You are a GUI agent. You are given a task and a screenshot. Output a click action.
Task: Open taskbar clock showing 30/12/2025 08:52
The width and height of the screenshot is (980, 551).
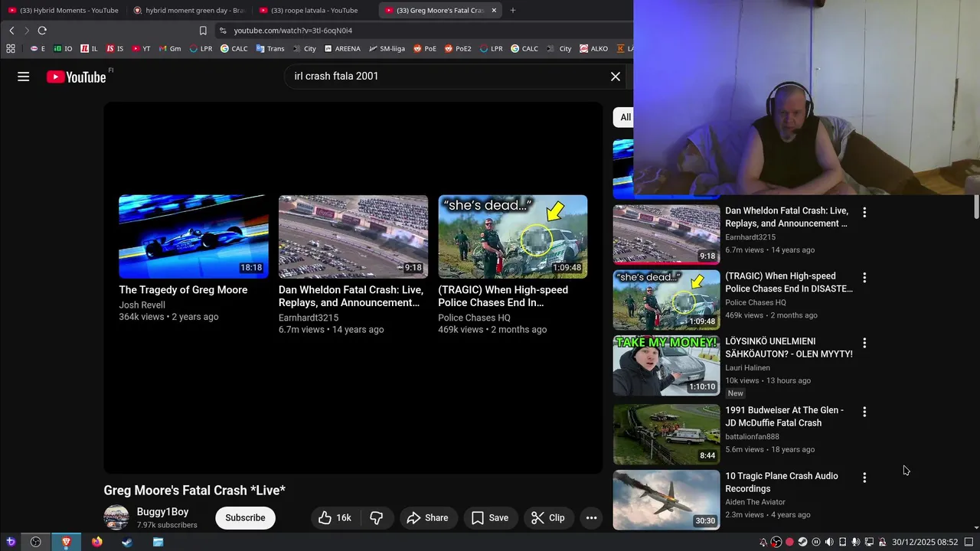[925, 542]
